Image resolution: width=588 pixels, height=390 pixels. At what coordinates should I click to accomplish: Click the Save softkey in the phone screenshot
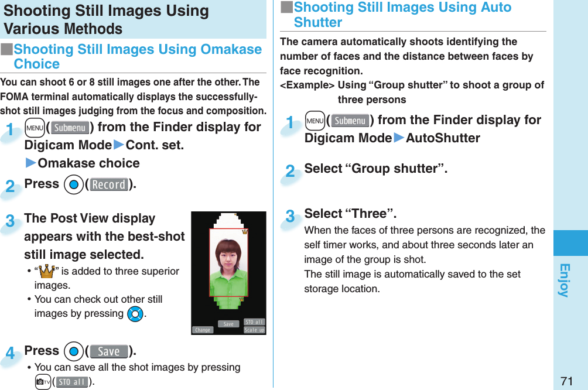click(x=228, y=324)
